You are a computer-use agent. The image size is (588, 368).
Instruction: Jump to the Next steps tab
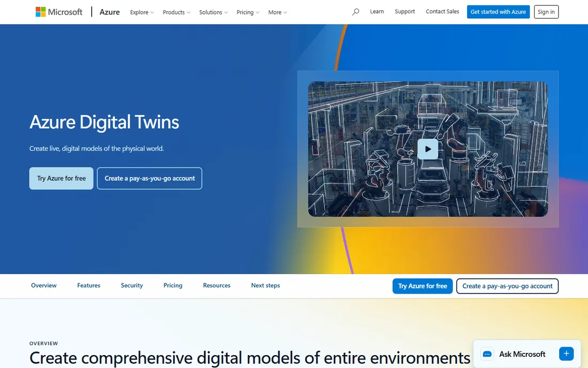coord(266,286)
